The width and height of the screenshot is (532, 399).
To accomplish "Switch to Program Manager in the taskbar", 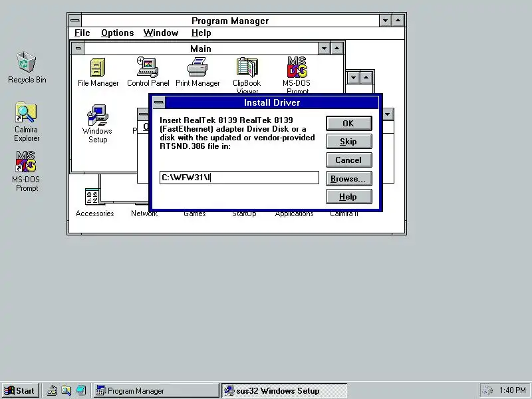I will [156, 390].
